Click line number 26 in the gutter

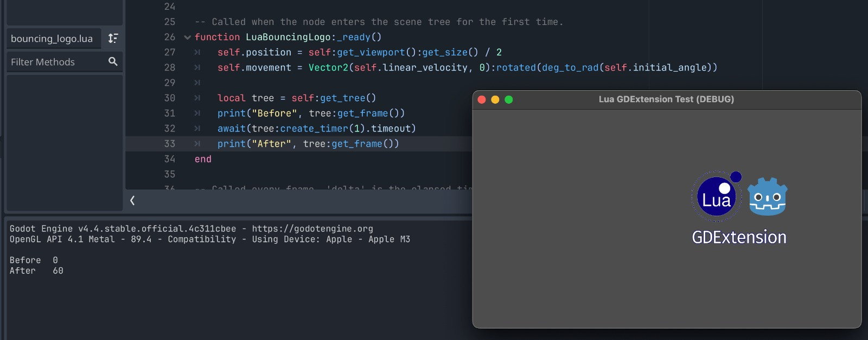click(x=170, y=37)
